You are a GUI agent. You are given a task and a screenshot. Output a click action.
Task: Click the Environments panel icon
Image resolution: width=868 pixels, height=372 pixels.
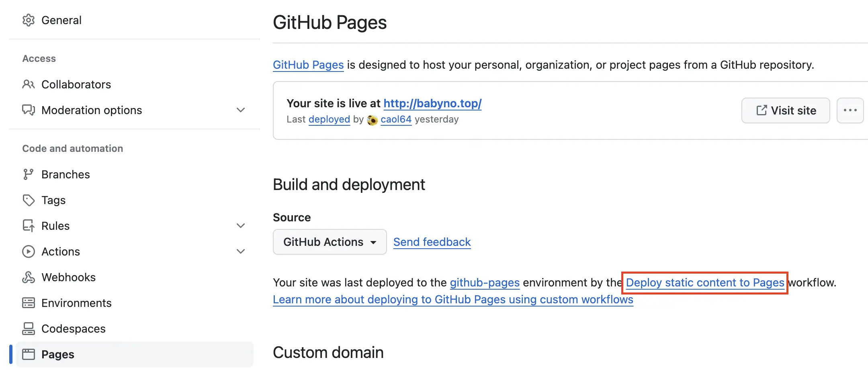tap(29, 303)
